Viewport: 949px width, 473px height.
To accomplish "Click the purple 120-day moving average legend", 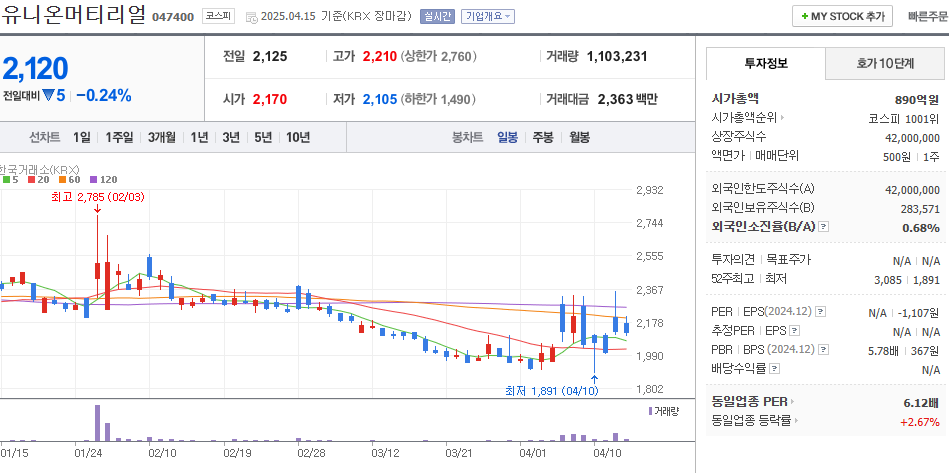I will tap(103, 180).
